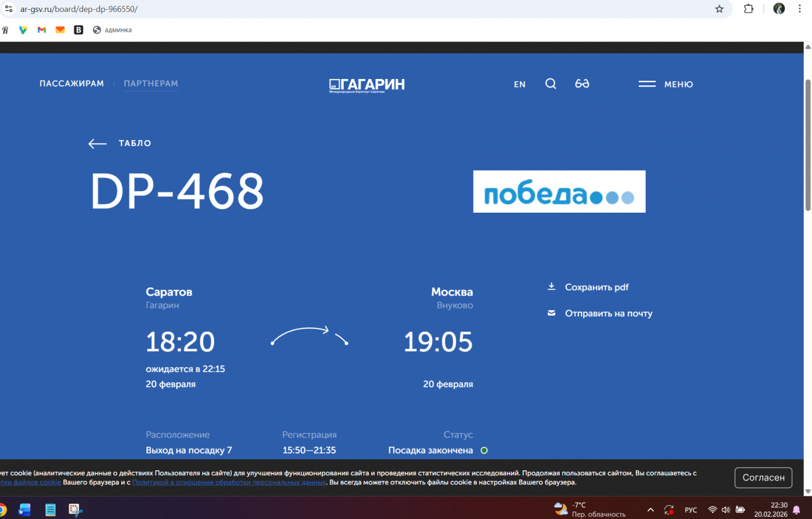The width and height of the screenshot is (812, 519).
Task: Click the envelope icon for Отправить на почту
Action: pyautogui.click(x=552, y=313)
